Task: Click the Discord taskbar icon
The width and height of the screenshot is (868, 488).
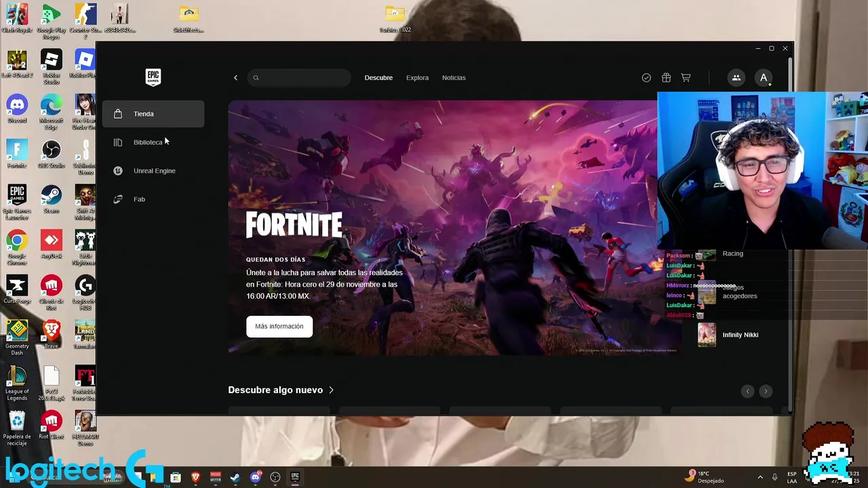Action: coord(255,477)
